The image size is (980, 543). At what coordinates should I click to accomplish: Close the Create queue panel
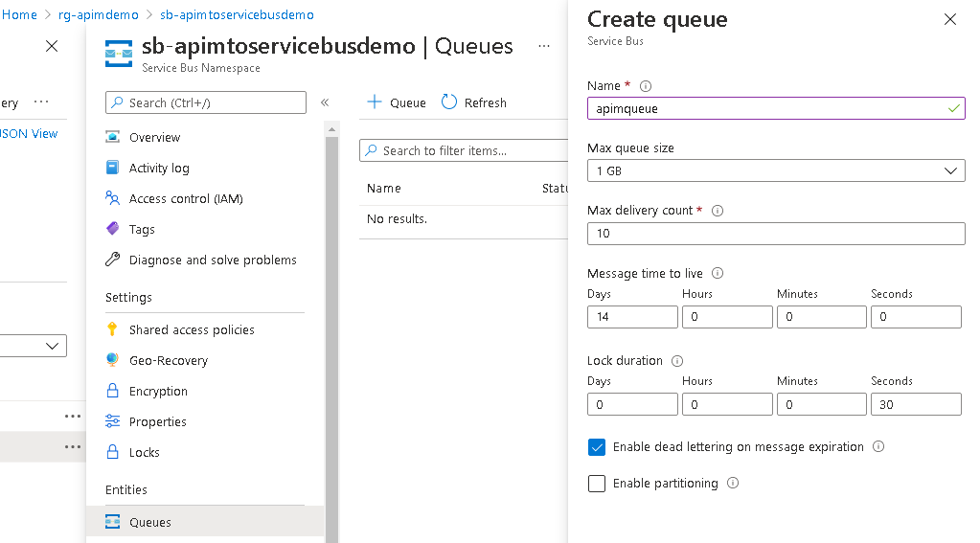pos(950,19)
